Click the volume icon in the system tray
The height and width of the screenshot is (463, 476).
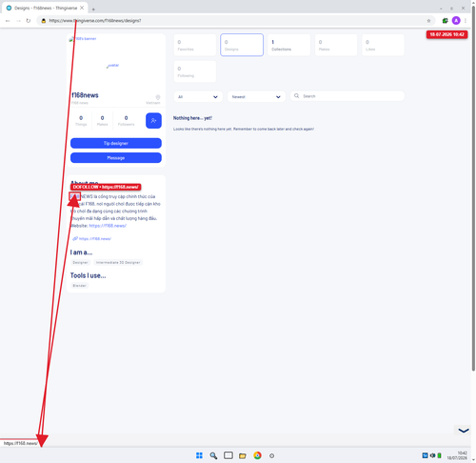coord(432,455)
